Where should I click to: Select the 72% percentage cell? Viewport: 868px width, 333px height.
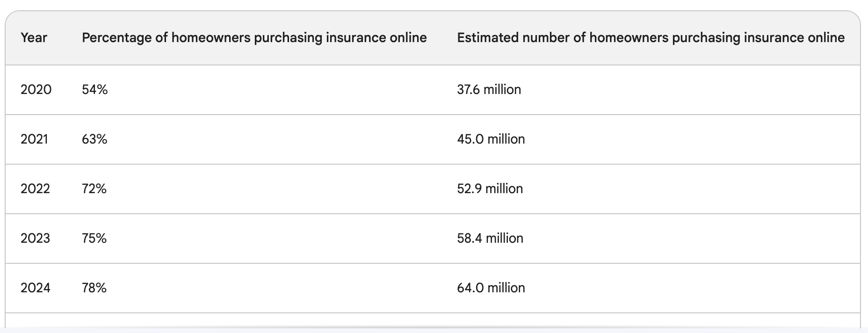[x=94, y=189]
